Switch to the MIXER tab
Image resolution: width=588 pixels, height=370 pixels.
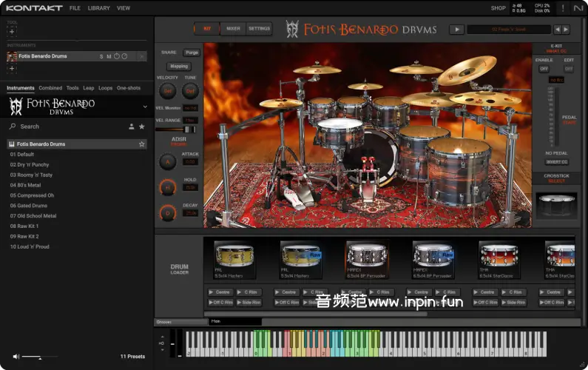[x=233, y=29]
